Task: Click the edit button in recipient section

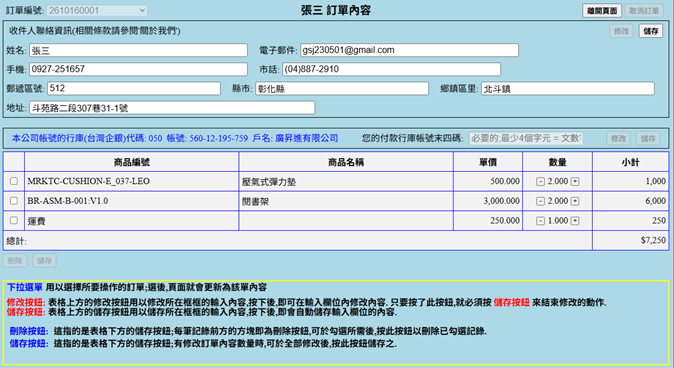Action: click(621, 31)
